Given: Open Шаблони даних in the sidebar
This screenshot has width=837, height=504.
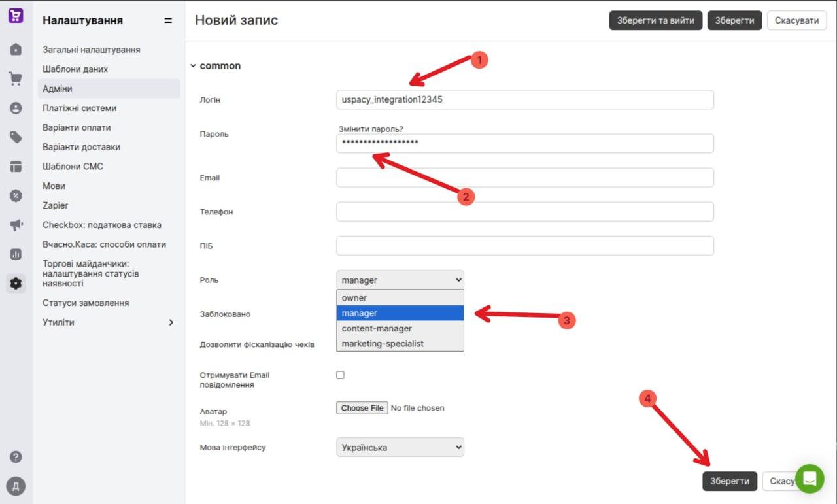Looking at the screenshot, I should tap(75, 69).
